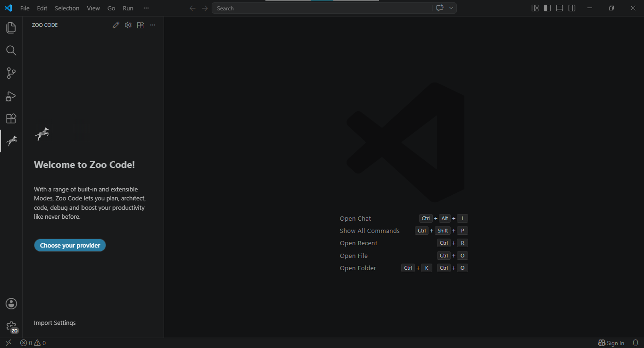This screenshot has height=348, width=644.
Task: Open the Accounts menu icon
Action: (x=11, y=304)
